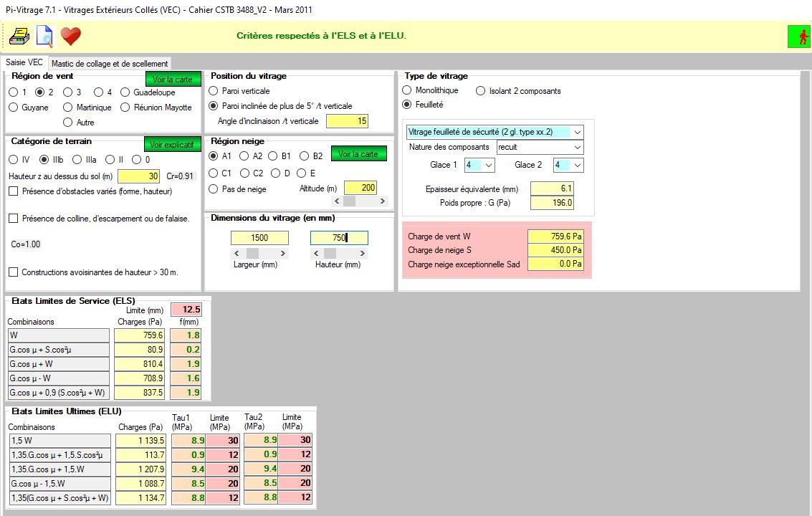The height and width of the screenshot is (516, 812).
Task: Expand the Vitrage feuilleté de sécurité dropdown
Action: click(x=578, y=133)
